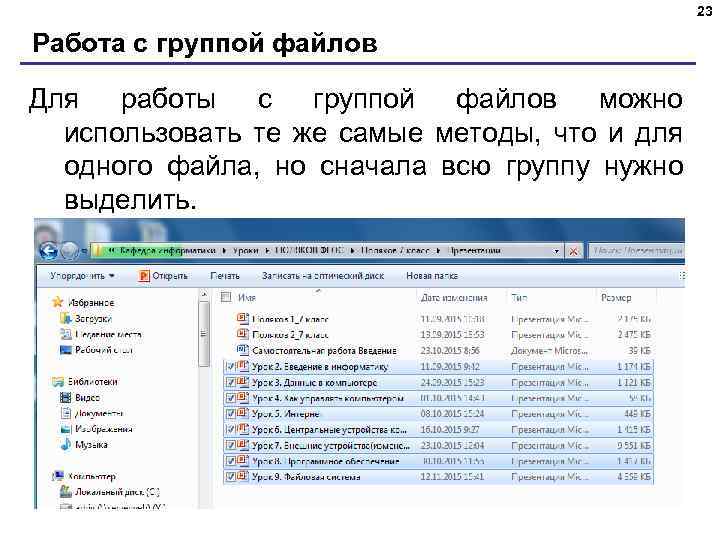The image size is (720, 540).
Task: Click the PowerPoint icon next to Открыть
Action: tap(144, 276)
